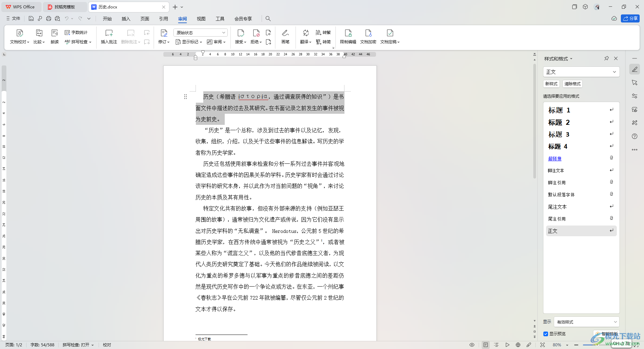The width and height of the screenshot is (644, 349).
Task: Switch to the 页面 ribbon tab
Action: pos(145,19)
